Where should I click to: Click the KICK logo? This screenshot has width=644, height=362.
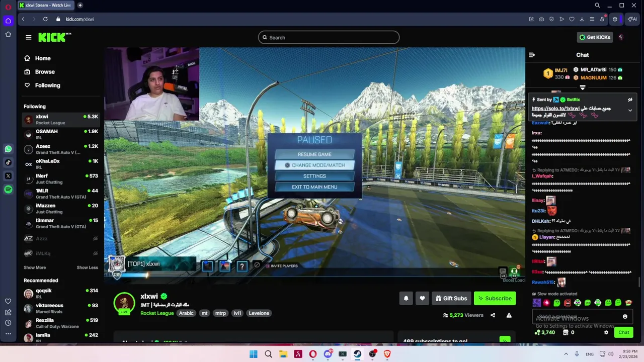coord(54,37)
